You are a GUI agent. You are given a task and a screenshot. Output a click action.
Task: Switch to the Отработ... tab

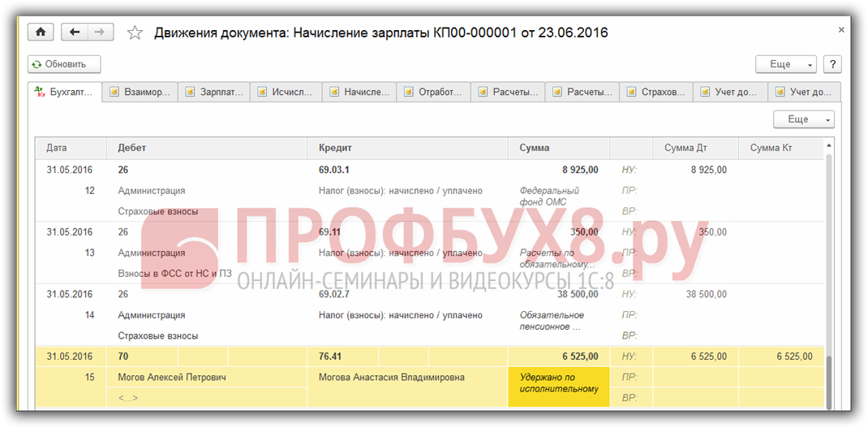(x=434, y=93)
